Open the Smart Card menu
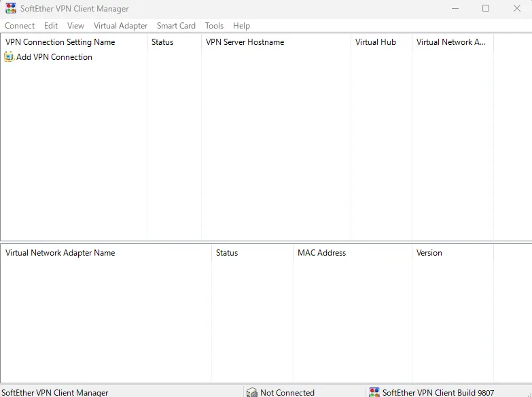Viewport: 532px width, 397px height. point(176,26)
